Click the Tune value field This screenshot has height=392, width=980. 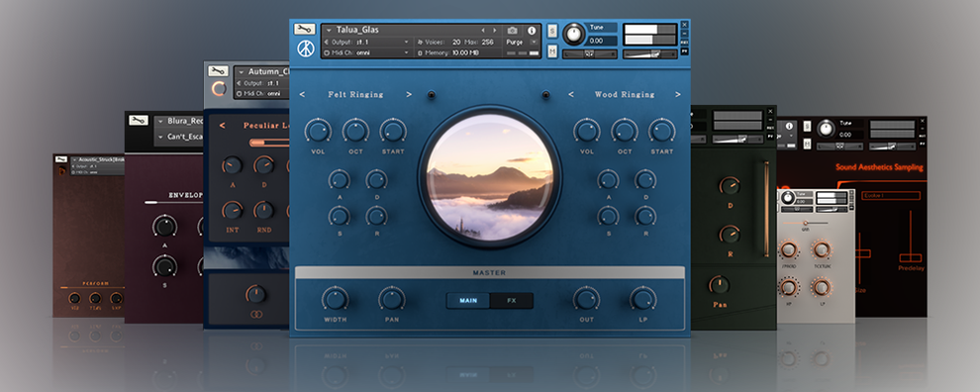coord(603,41)
